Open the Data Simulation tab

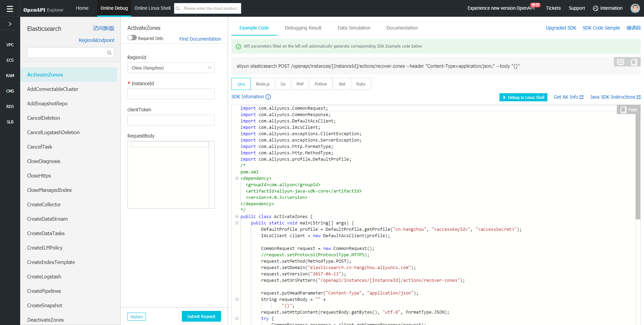(354, 28)
